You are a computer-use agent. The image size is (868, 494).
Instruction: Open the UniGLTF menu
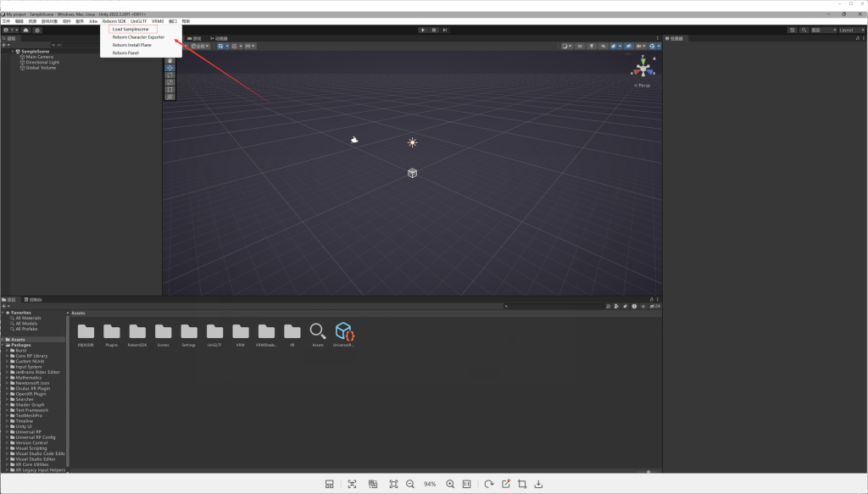tap(138, 21)
